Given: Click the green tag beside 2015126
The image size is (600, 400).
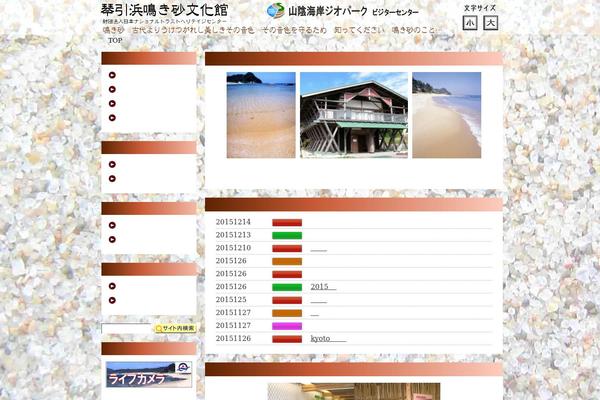Looking at the screenshot, I should 287,287.
